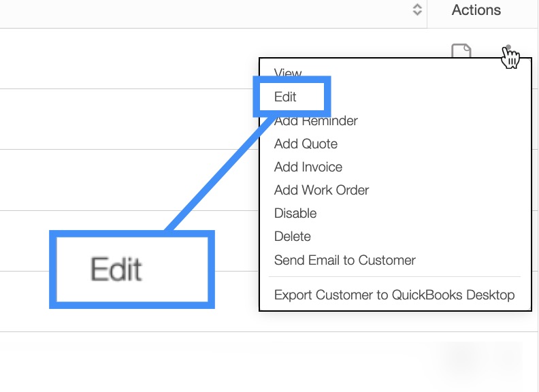539x392 pixels.
Task: Click Send Email to Customer
Action: click(x=344, y=260)
